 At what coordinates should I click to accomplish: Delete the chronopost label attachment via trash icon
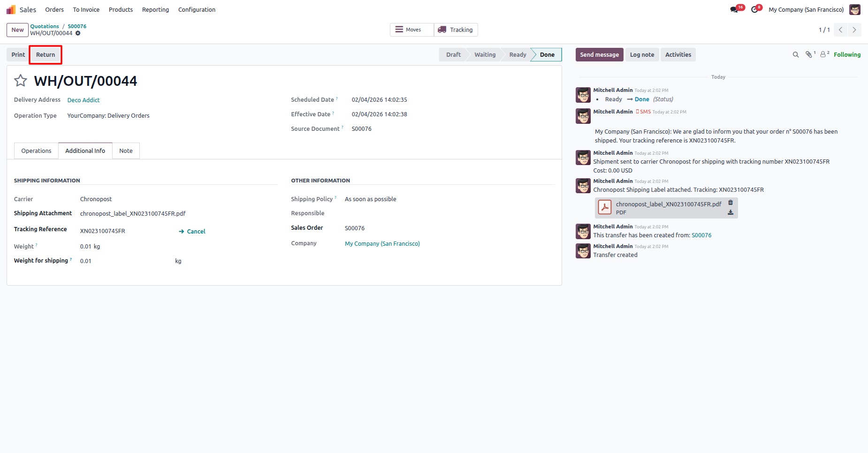[731, 203]
